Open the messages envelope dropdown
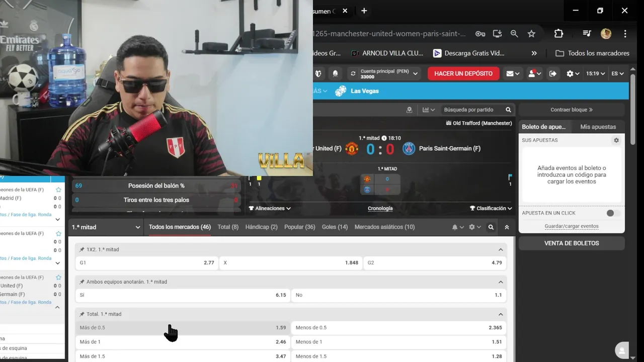644x362 pixels. [x=513, y=73]
